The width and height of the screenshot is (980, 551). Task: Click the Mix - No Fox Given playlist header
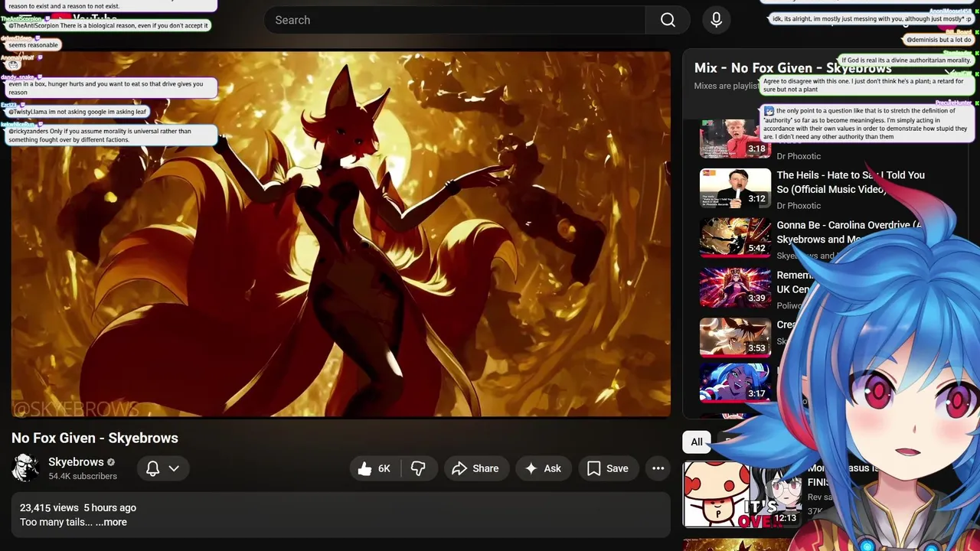coord(793,68)
